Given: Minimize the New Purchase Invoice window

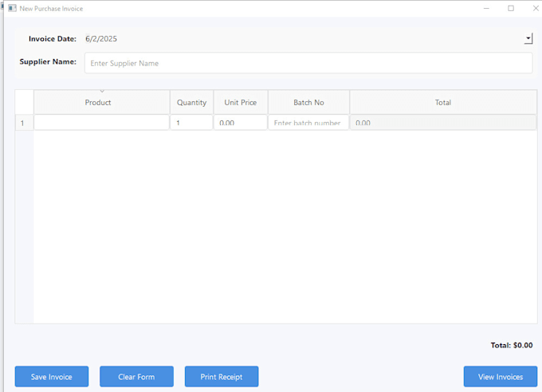Looking at the screenshot, I should click(486, 8).
